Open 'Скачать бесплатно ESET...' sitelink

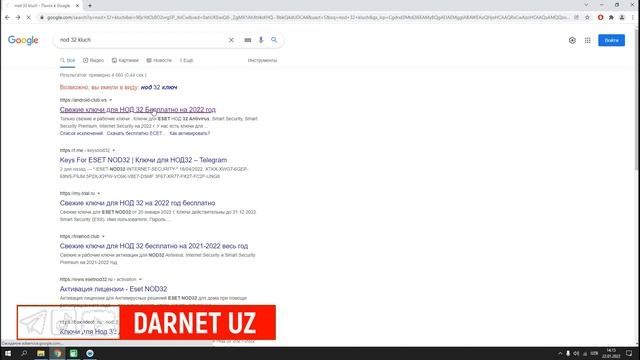(135, 133)
